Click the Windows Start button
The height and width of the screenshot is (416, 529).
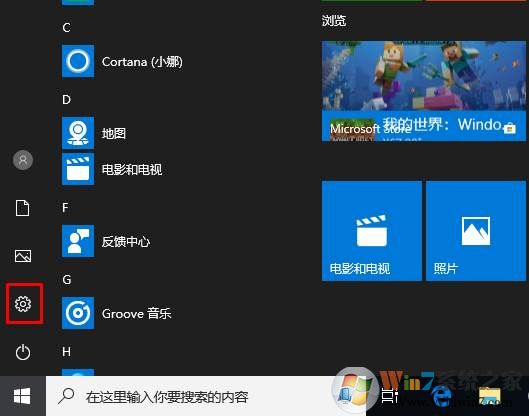click(22, 396)
